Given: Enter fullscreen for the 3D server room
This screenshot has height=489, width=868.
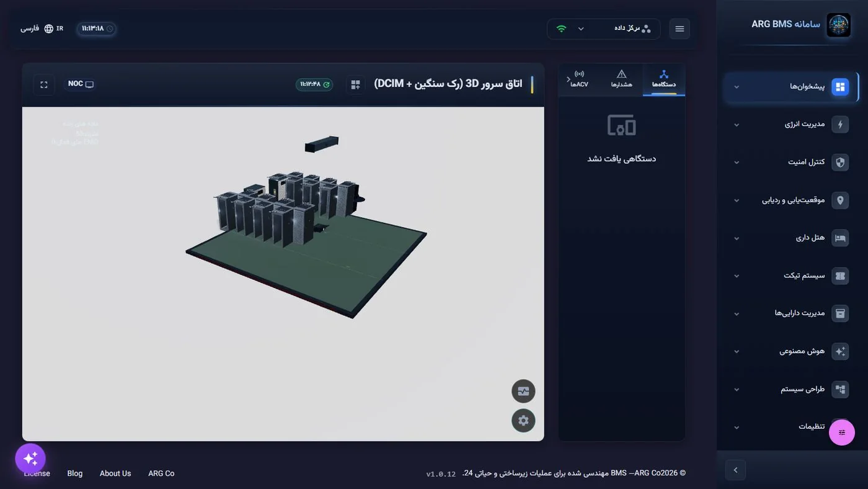Looking at the screenshot, I should tap(44, 84).
